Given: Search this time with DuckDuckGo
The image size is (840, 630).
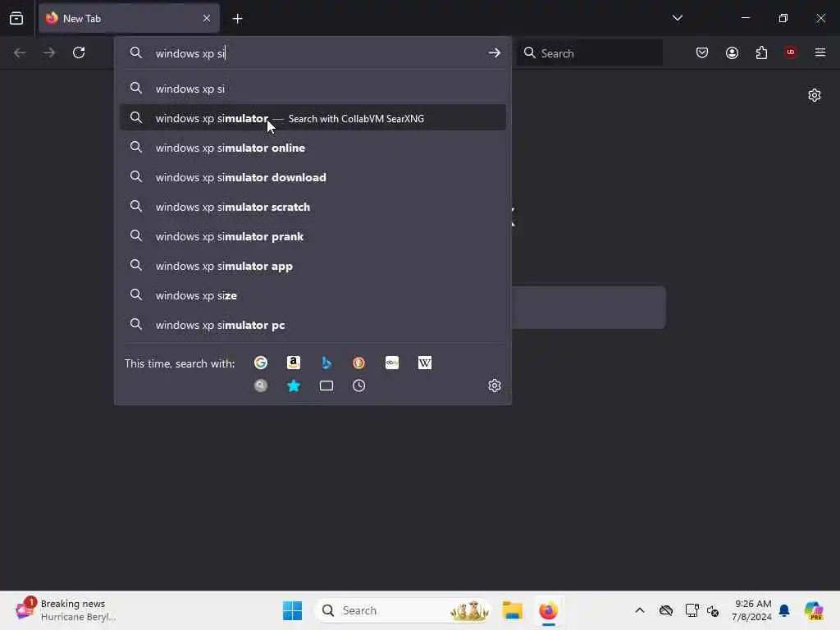Looking at the screenshot, I should [x=359, y=363].
